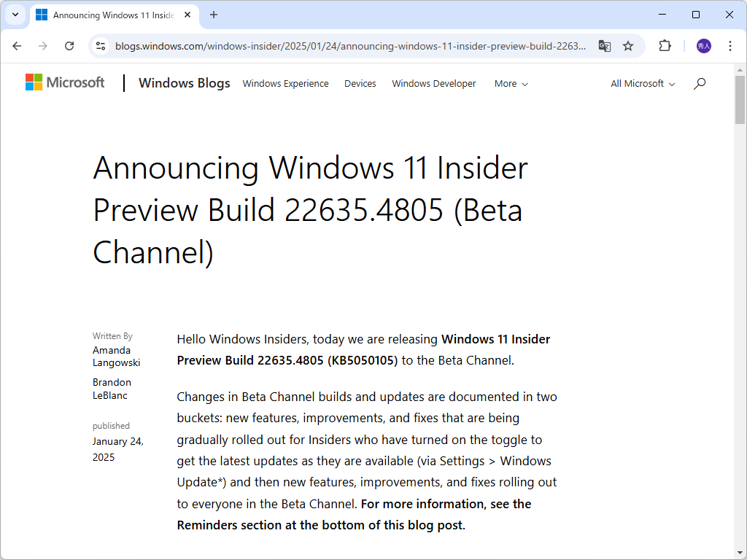Open Windows Experience menu item
747x560 pixels.
coord(285,83)
